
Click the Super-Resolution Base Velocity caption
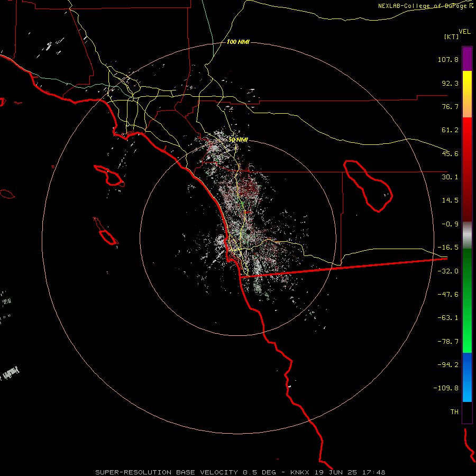pos(241,472)
